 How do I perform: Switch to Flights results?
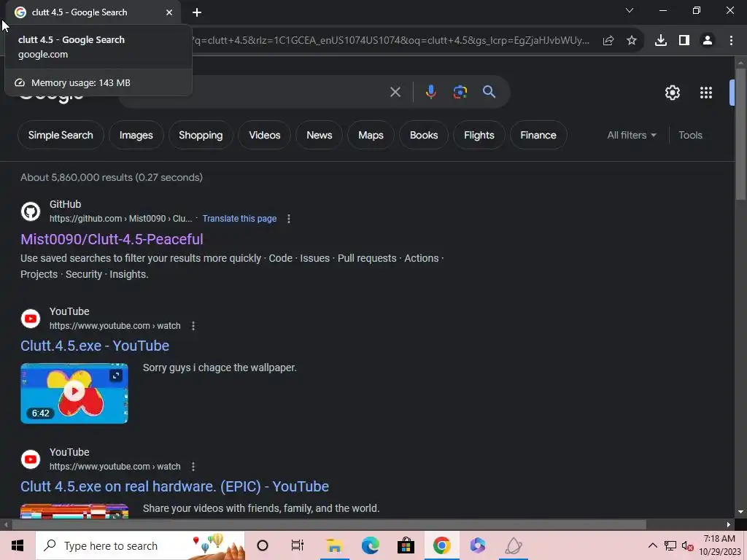479,135
